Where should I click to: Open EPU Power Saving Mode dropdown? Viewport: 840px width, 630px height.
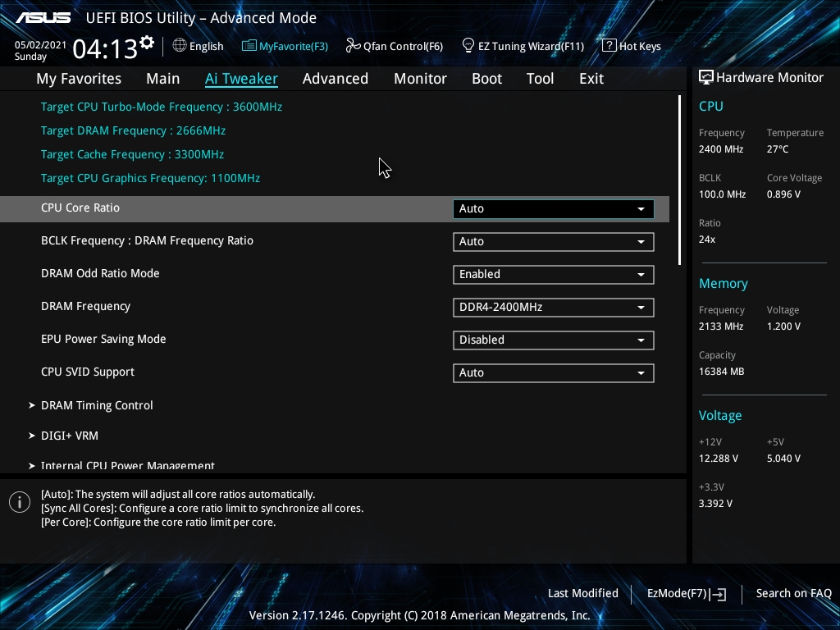point(554,340)
